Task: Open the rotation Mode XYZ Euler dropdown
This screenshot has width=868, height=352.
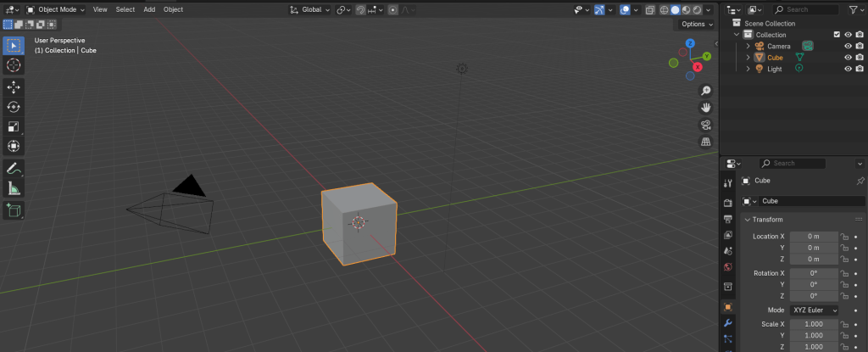Action: click(x=814, y=310)
